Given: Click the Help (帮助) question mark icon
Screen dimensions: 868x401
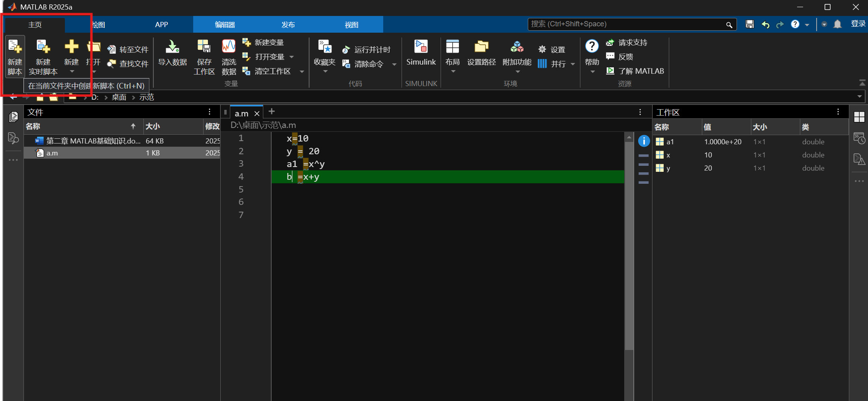Looking at the screenshot, I should coord(592,47).
